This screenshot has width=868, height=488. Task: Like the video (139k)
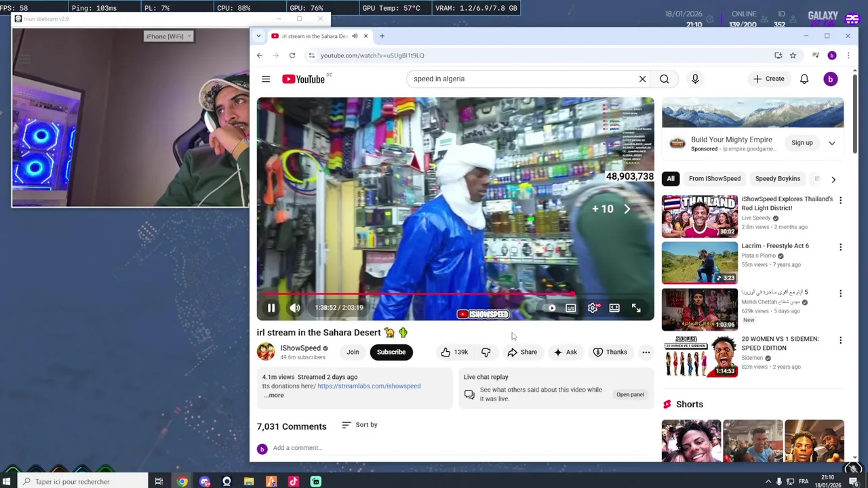[x=454, y=352]
